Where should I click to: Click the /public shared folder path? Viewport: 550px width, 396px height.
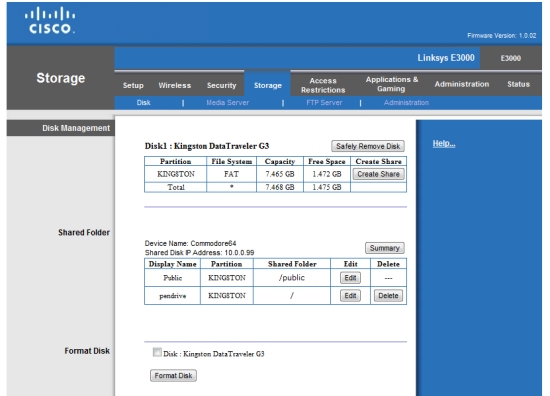pyautogui.click(x=292, y=278)
